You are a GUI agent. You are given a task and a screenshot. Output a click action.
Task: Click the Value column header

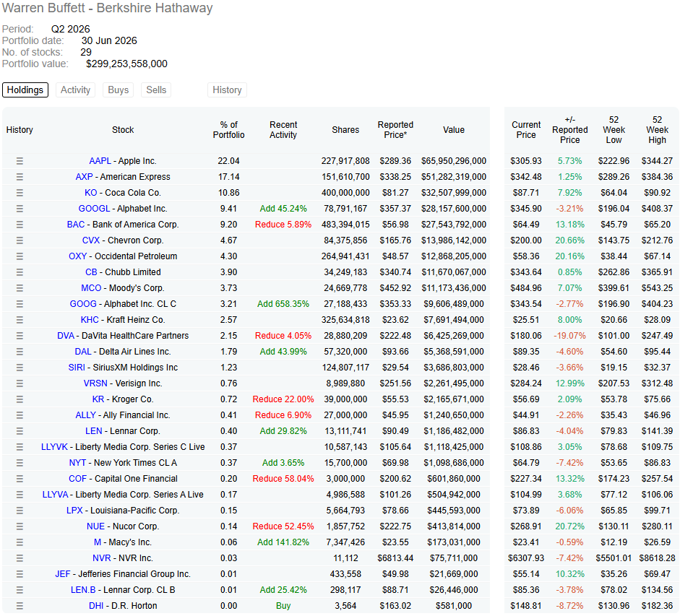click(x=454, y=129)
